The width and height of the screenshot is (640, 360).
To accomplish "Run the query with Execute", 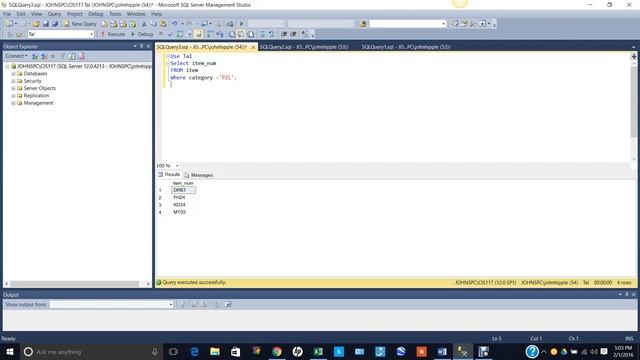I will click(x=113, y=34).
